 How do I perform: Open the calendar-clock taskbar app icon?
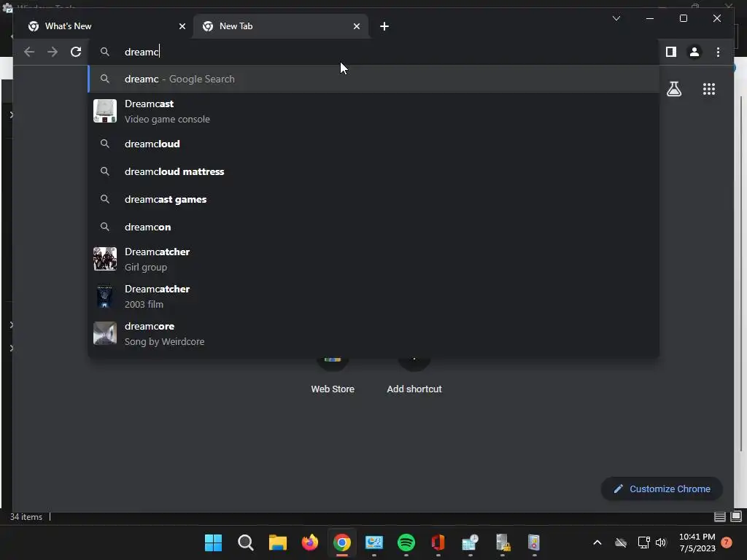pos(471,542)
